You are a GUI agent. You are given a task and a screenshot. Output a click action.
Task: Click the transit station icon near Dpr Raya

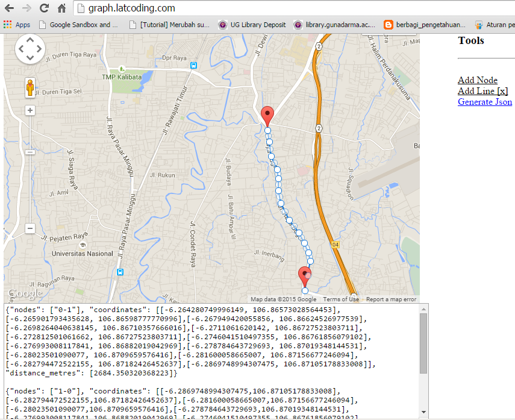coord(194,66)
